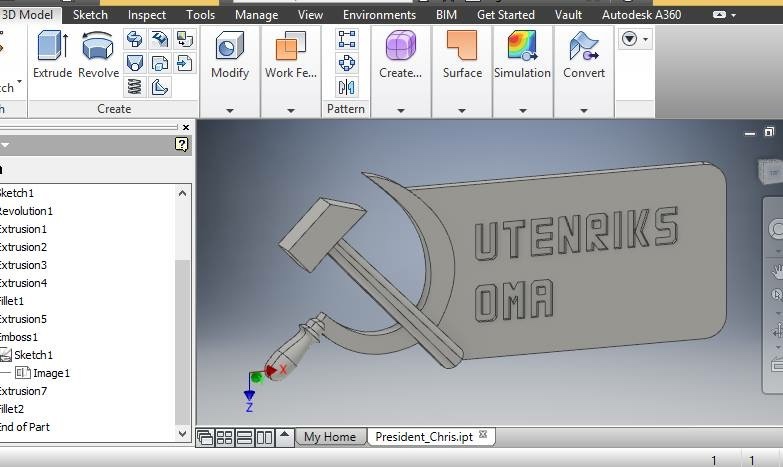Select the Rectangular Pattern icon
783x467 pixels.
coord(347,39)
